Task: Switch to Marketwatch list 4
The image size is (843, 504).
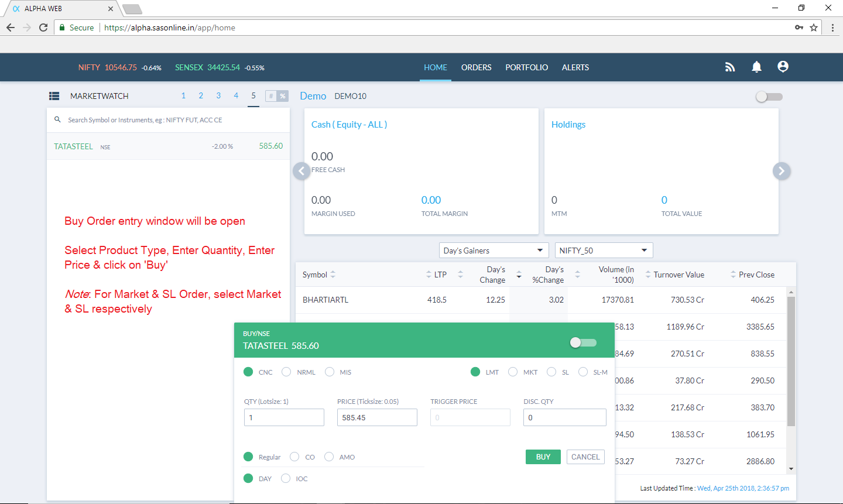Action: click(236, 95)
